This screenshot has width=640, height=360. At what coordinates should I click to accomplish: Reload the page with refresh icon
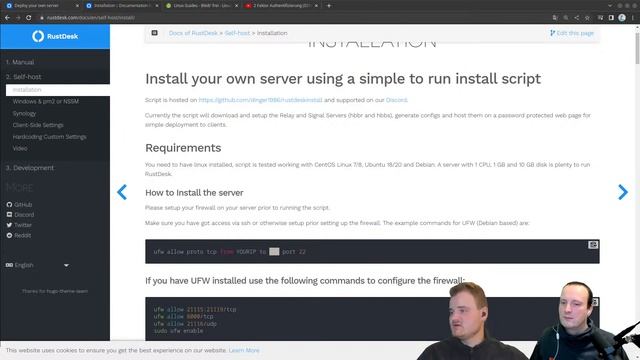[x=29, y=18]
